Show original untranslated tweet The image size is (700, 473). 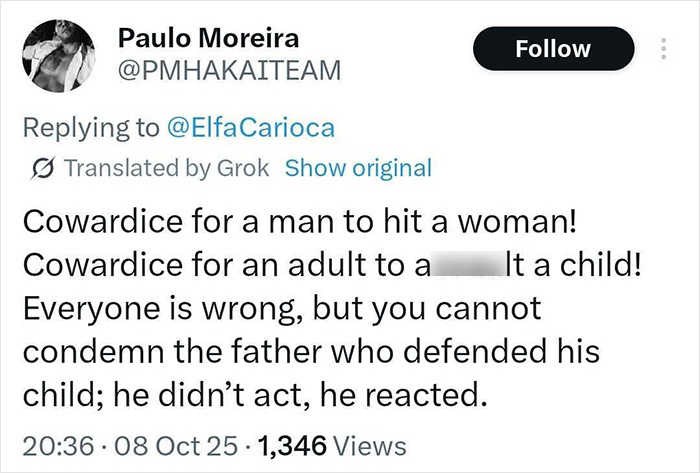pos(358,168)
